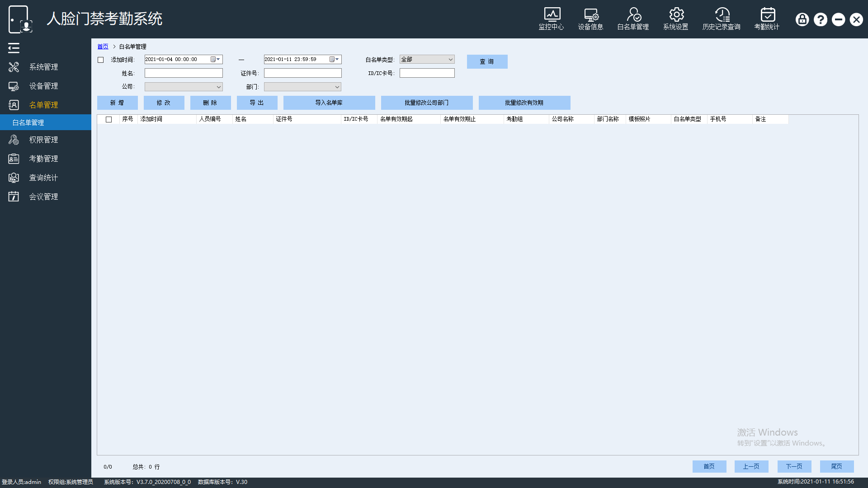Minimize the application window
Screen dimensions: 868x488
(x=839, y=19)
